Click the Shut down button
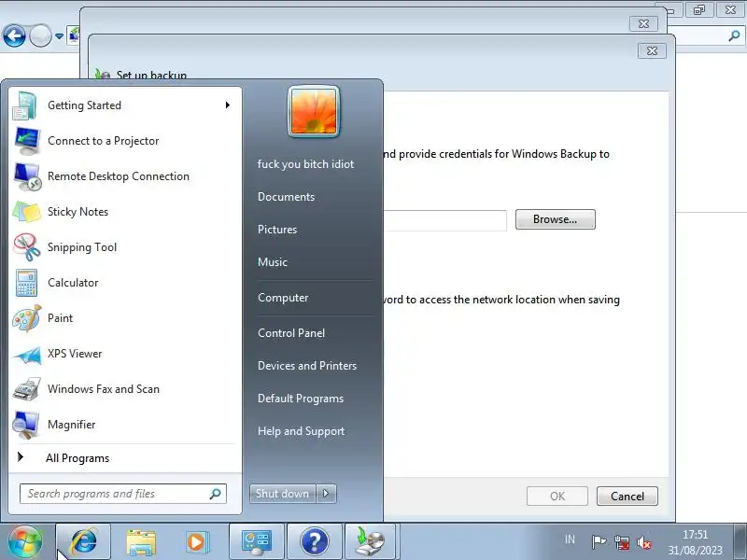Image resolution: width=747 pixels, height=560 pixels. point(283,494)
